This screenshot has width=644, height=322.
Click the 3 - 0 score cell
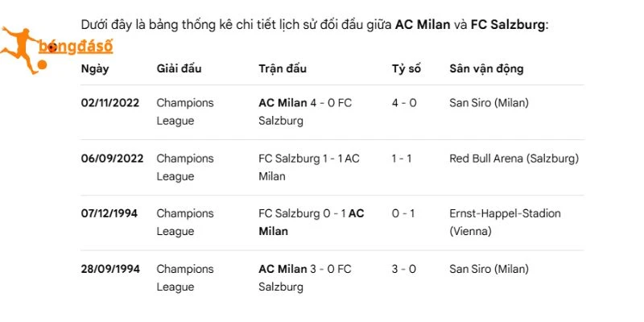click(x=404, y=269)
